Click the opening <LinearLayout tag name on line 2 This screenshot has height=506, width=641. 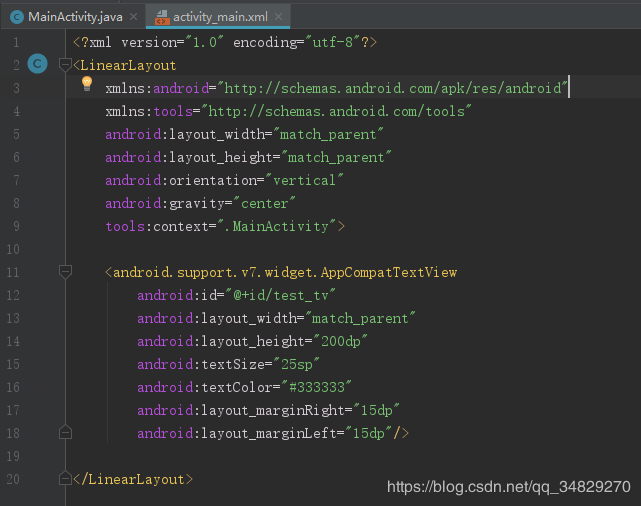pos(128,65)
